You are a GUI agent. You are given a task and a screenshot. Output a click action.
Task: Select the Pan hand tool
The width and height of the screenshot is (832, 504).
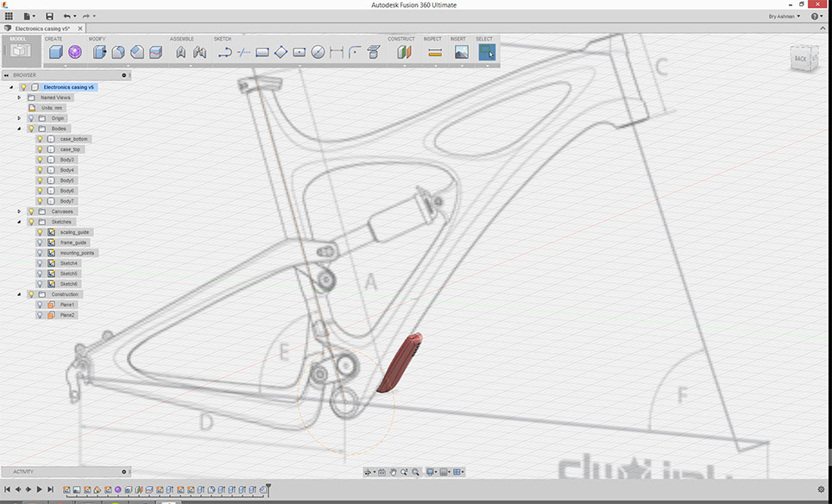[394, 472]
